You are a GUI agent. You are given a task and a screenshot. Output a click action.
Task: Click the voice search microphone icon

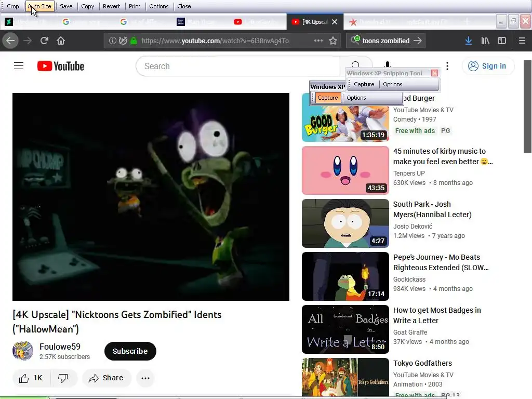[388, 64]
